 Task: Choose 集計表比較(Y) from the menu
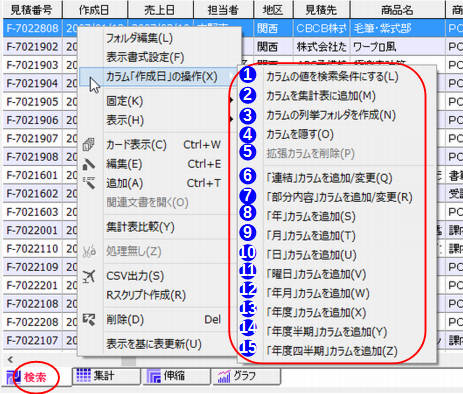coord(157,227)
